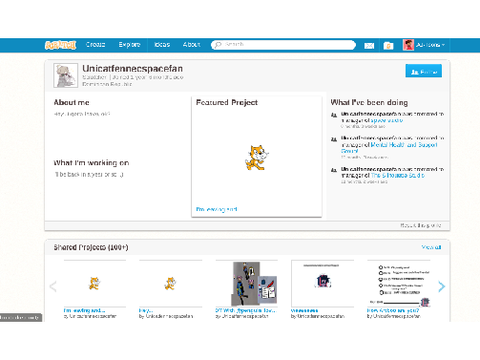
Task: Open the 'Hey...' project title link
Action: (146, 310)
